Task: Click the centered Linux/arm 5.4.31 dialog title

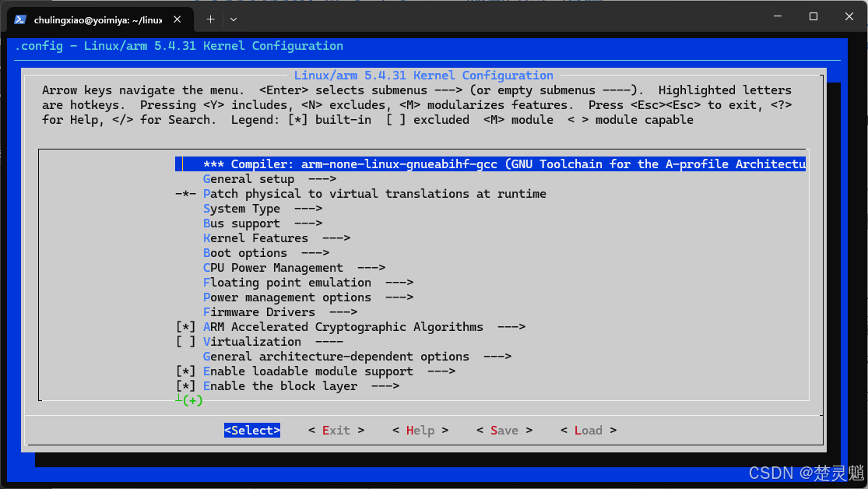Action: pyautogui.click(x=423, y=76)
